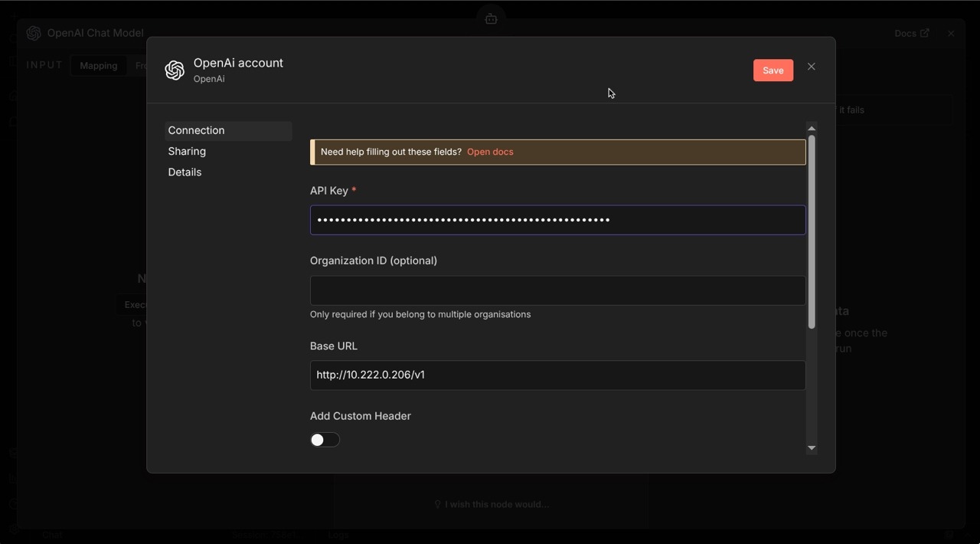Click 'I wish this node would...' link
980x544 pixels.
tap(491, 504)
